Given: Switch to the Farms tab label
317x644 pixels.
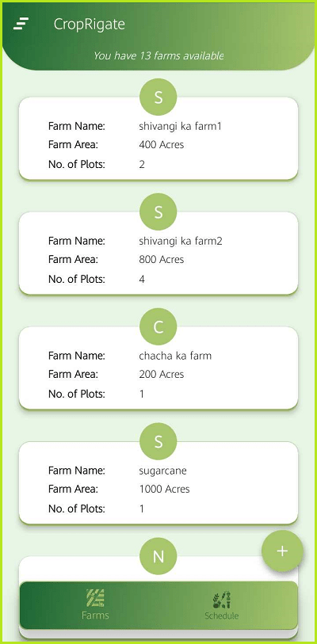Looking at the screenshot, I should (x=95, y=615).
